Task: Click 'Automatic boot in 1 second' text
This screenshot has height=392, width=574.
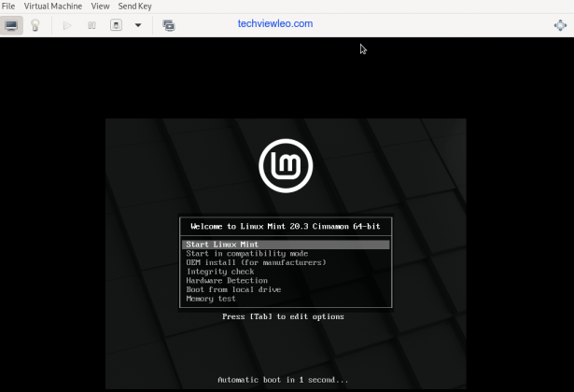Action: point(283,380)
